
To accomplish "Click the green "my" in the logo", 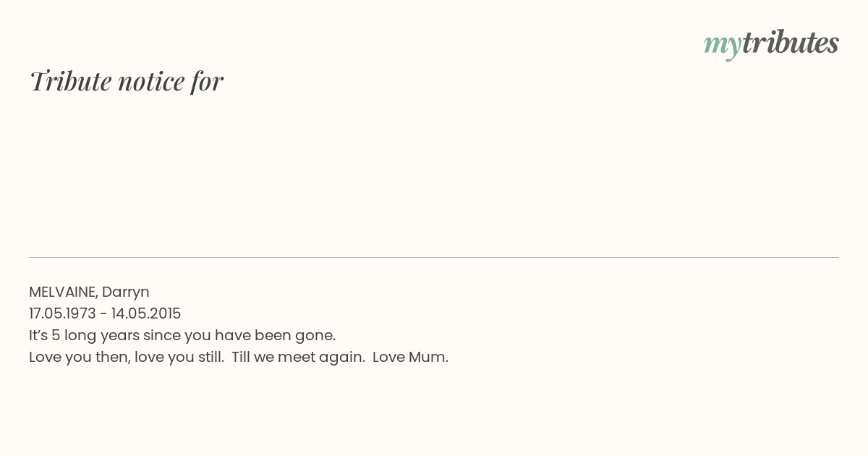I will pyautogui.click(x=722, y=45).
